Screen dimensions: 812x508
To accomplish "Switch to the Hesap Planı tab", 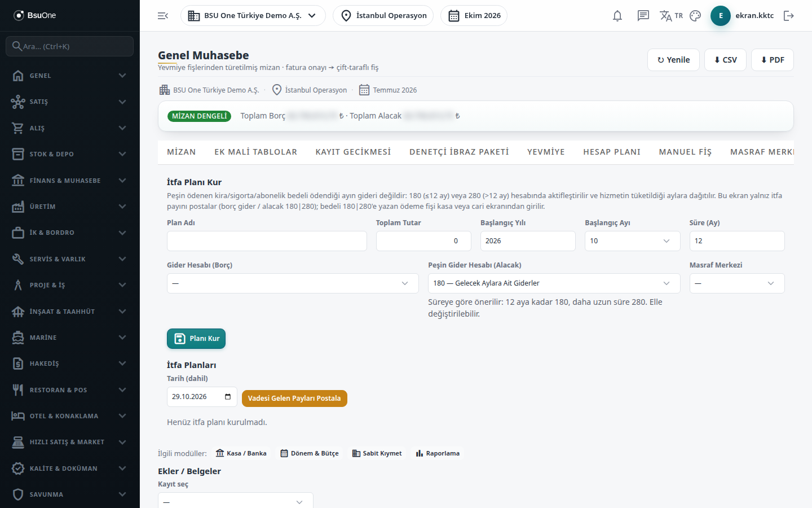I will coord(612,152).
